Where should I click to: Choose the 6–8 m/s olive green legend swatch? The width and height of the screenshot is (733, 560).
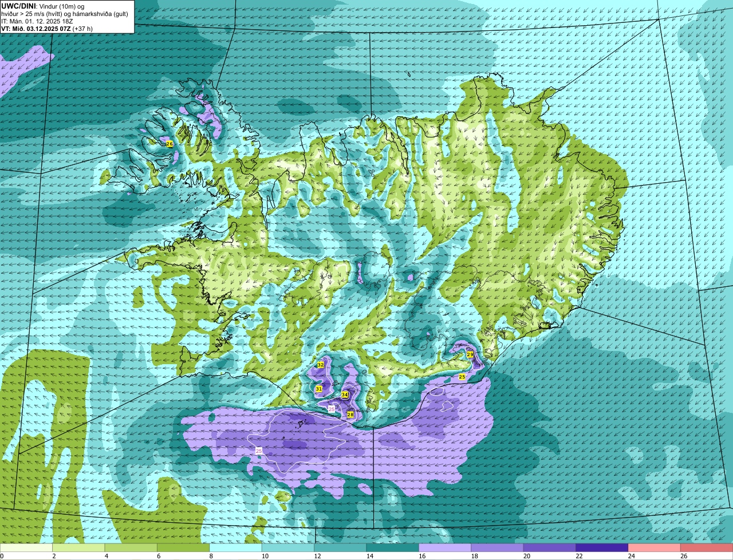[x=184, y=548]
